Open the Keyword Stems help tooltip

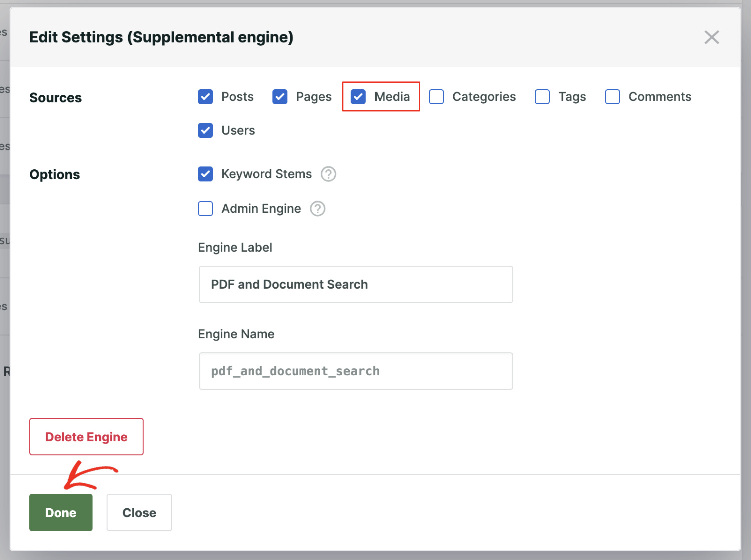[328, 174]
